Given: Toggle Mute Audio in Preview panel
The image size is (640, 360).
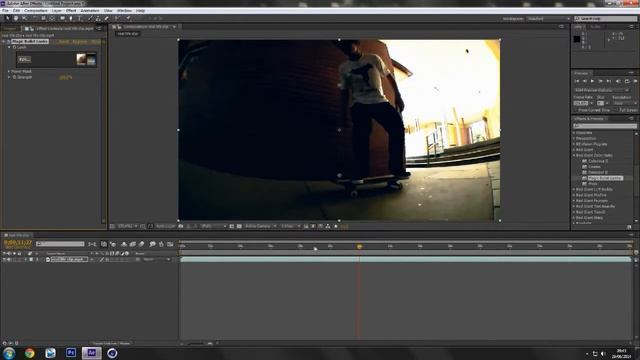Looking at the screenshot, I should (x=618, y=81).
